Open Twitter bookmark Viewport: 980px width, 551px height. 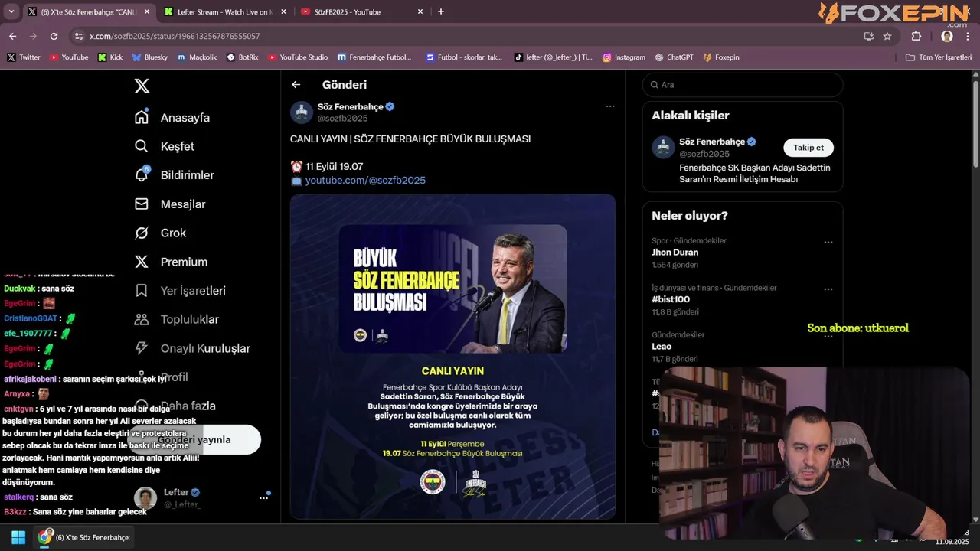click(24, 57)
